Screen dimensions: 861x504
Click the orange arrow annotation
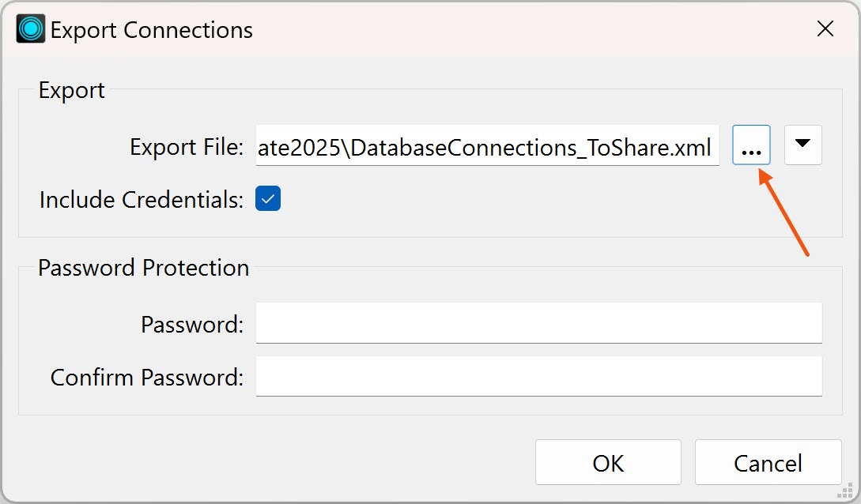pos(784,213)
